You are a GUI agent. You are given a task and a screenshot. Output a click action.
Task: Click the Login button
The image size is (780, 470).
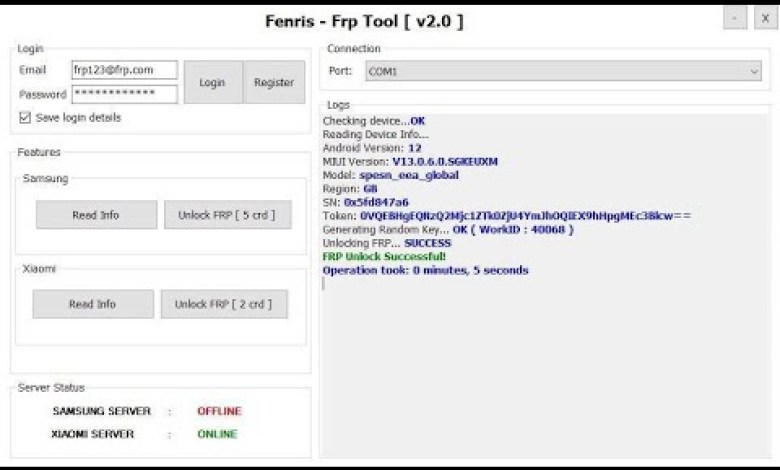212,83
